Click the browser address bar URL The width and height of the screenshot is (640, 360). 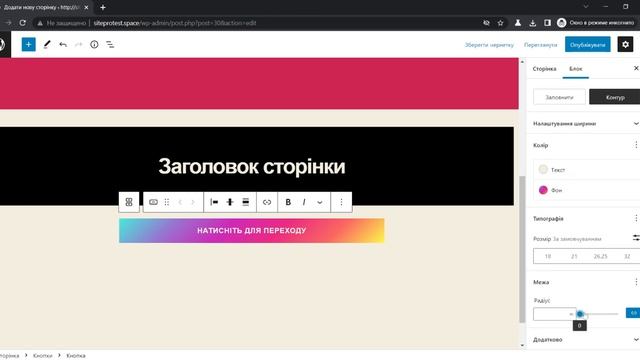click(x=175, y=23)
